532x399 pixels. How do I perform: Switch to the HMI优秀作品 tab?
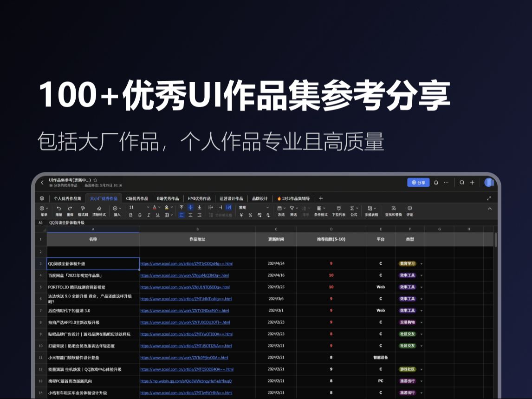pyautogui.click(x=199, y=198)
